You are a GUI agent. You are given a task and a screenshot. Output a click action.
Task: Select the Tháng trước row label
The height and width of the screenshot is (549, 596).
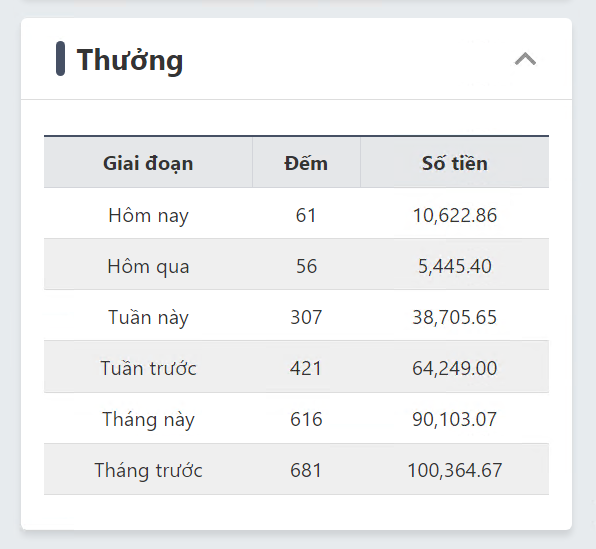(148, 470)
